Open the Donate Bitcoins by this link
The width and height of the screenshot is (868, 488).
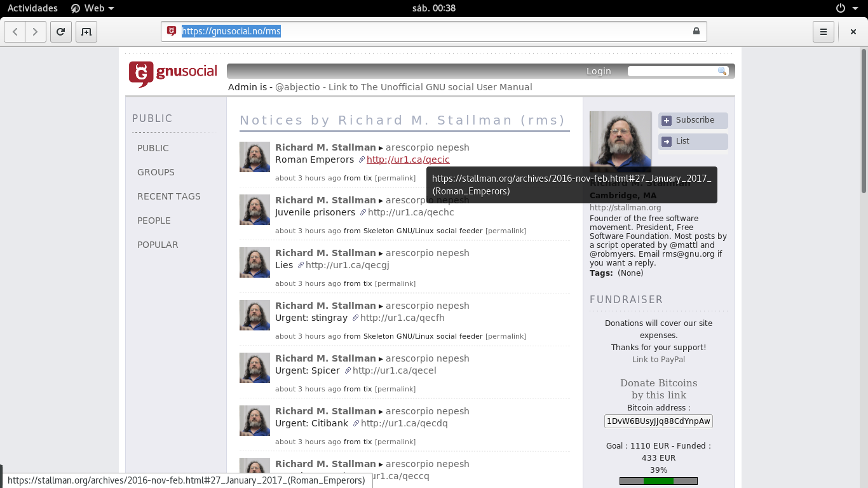[x=658, y=389]
